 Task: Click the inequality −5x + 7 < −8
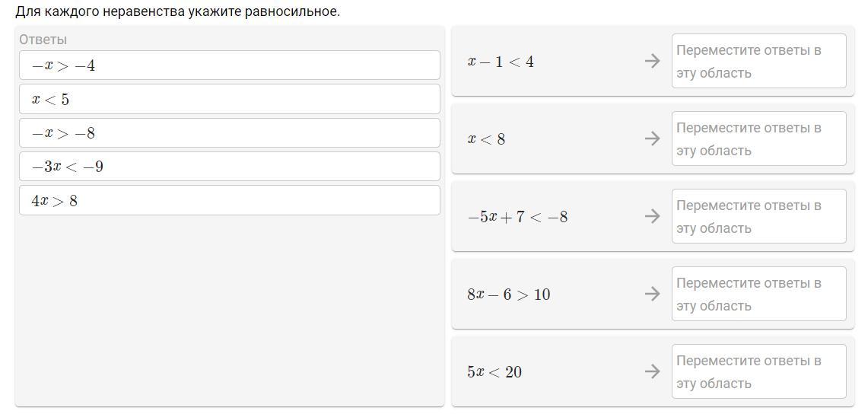(517, 216)
